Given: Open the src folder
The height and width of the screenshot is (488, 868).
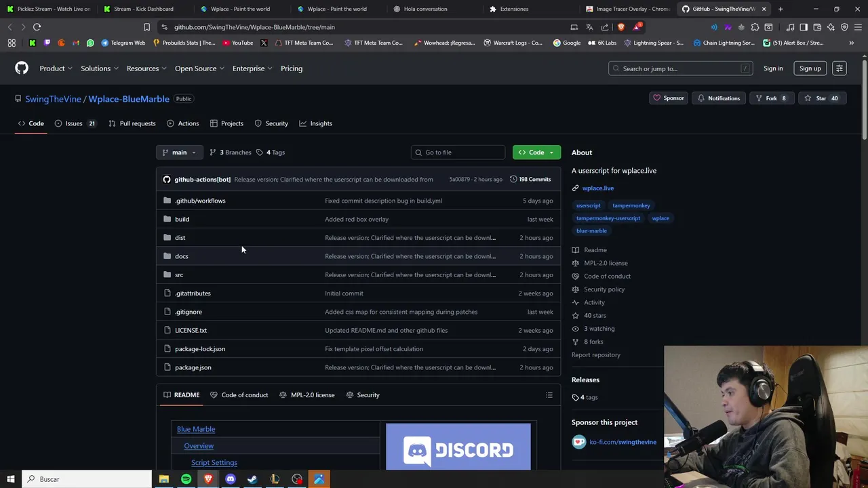Looking at the screenshot, I should coord(179,274).
